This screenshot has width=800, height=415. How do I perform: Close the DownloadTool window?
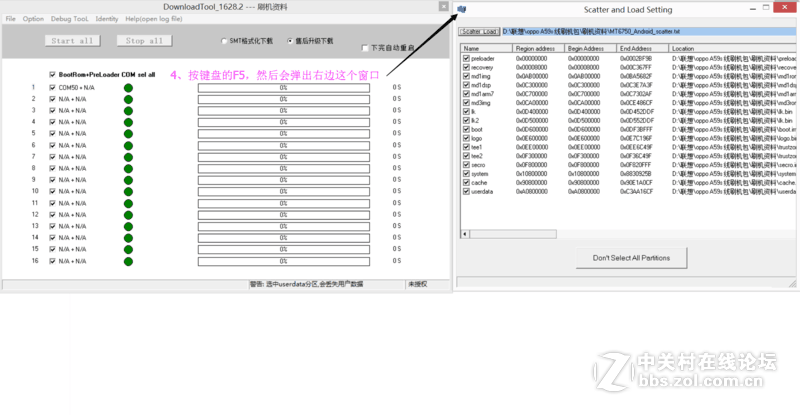(443, 6)
